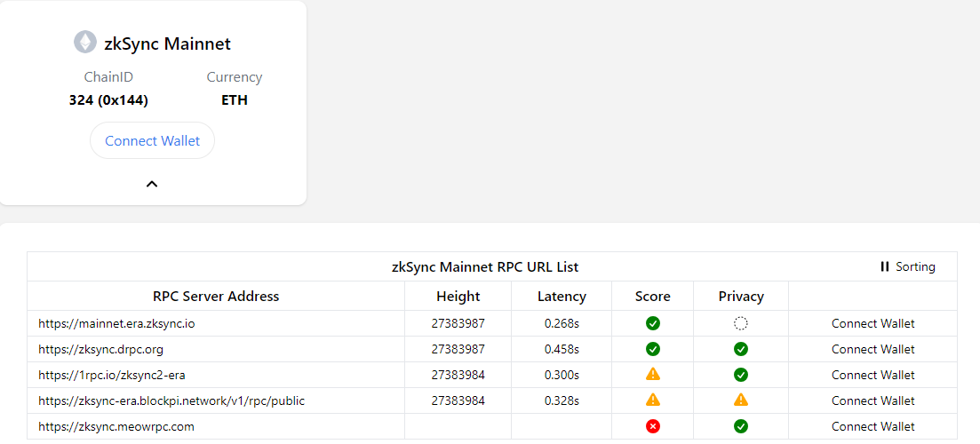
Task: Click the green score check for zksync.drpc.org
Action: point(653,349)
